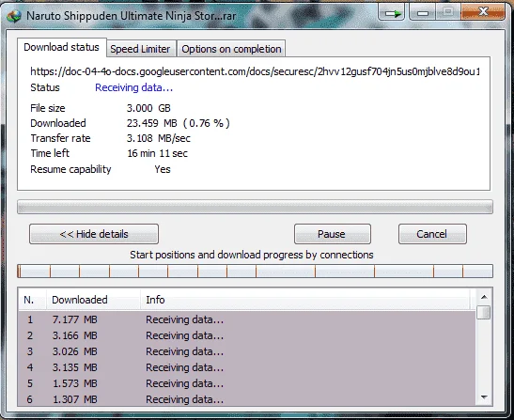The width and height of the screenshot is (514, 420).
Task: Click the 'Transfer rate' label
Action: 60,138
